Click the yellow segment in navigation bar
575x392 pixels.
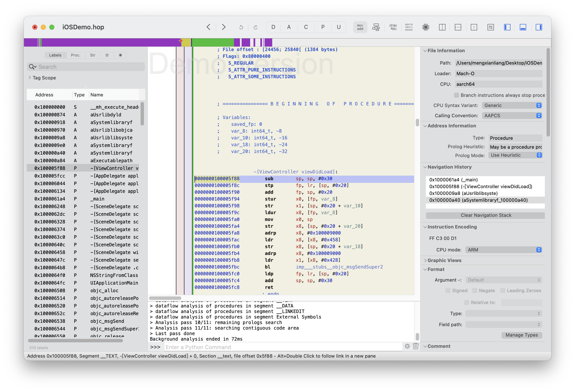(x=186, y=42)
